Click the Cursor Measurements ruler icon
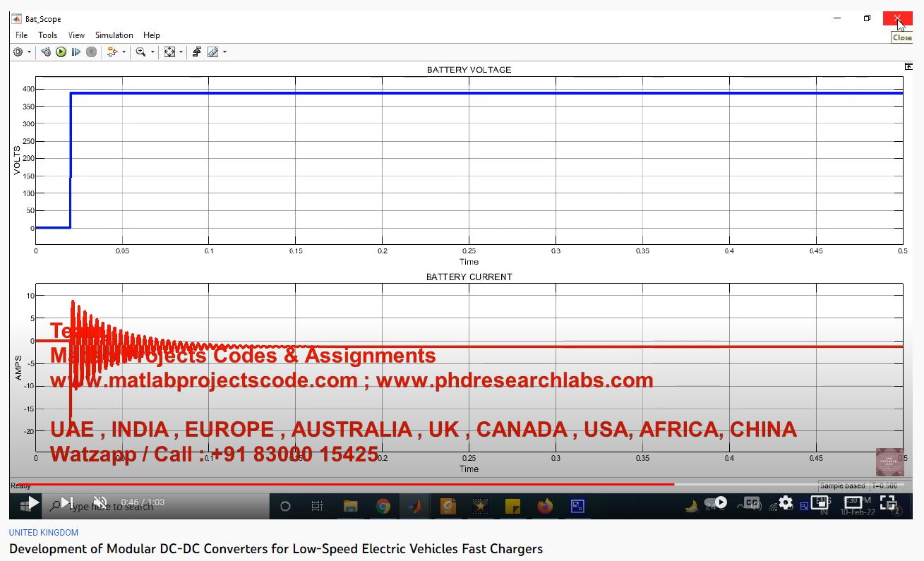 pos(212,52)
